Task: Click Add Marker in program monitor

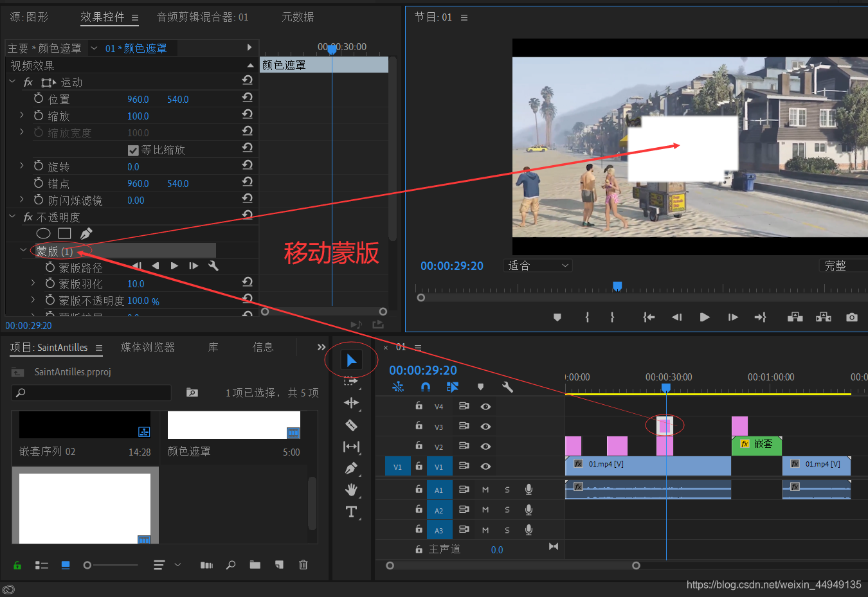Action: click(557, 317)
